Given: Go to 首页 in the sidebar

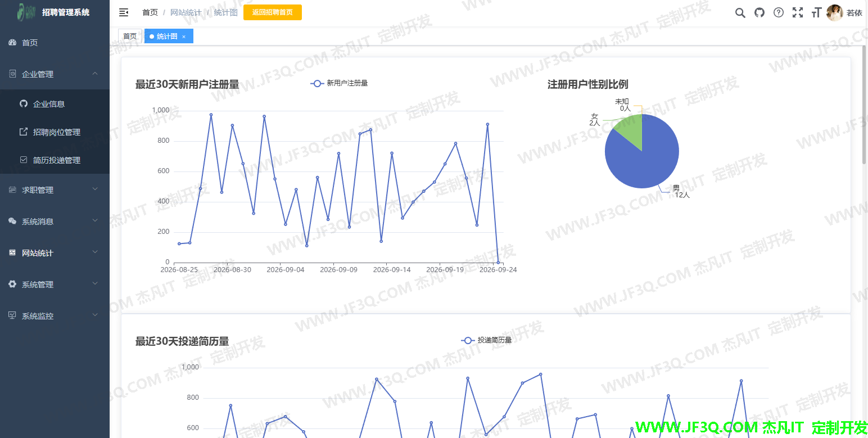Looking at the screenshot, I should point(55,43).
